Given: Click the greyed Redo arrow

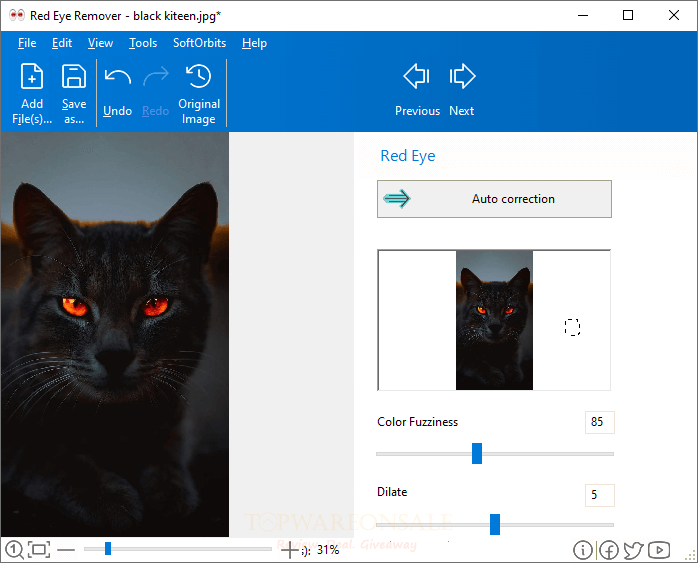Looking at the screenshot, I should pos(156,76).
